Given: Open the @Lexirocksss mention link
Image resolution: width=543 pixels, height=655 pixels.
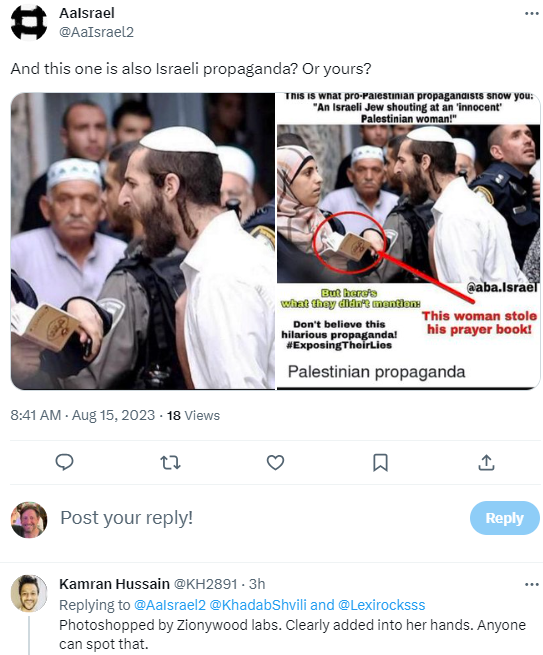Looking at the screenshot, I should [381, 605].
